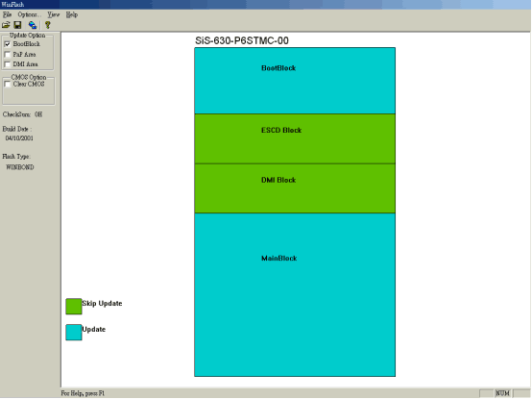Open the Options menu
Screen dimensions: 532x399
click(29, 14)
